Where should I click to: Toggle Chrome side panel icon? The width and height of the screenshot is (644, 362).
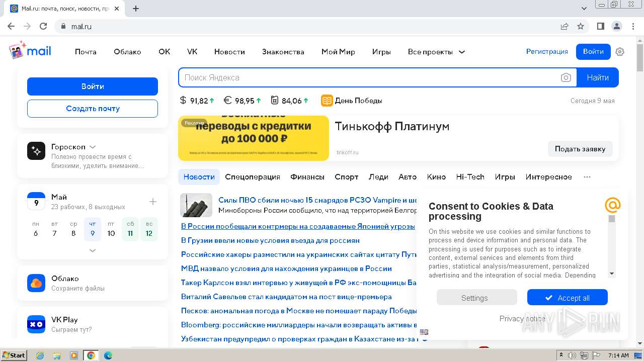[601, 26]
